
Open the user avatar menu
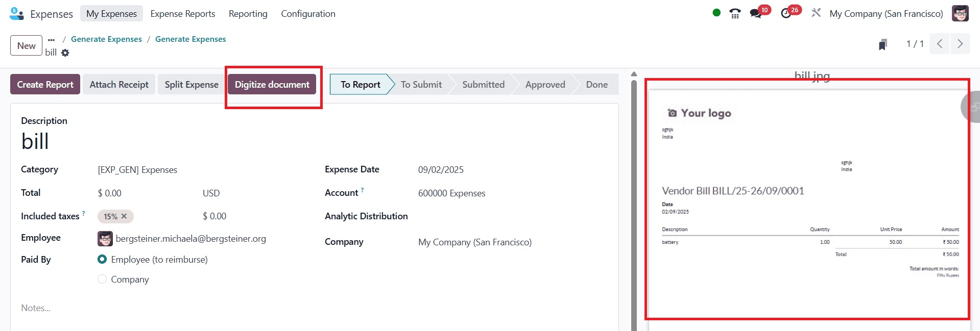tap(960, 13)
